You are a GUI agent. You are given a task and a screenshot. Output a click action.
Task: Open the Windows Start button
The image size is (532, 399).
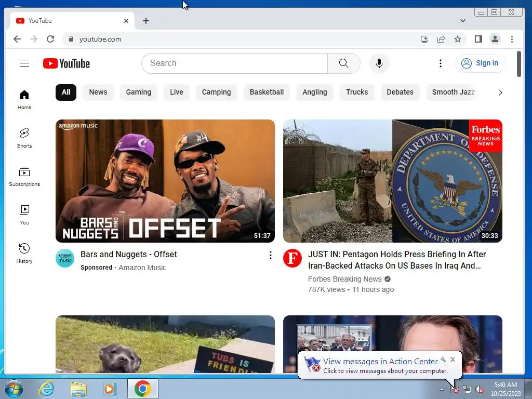tap(14, 389)
